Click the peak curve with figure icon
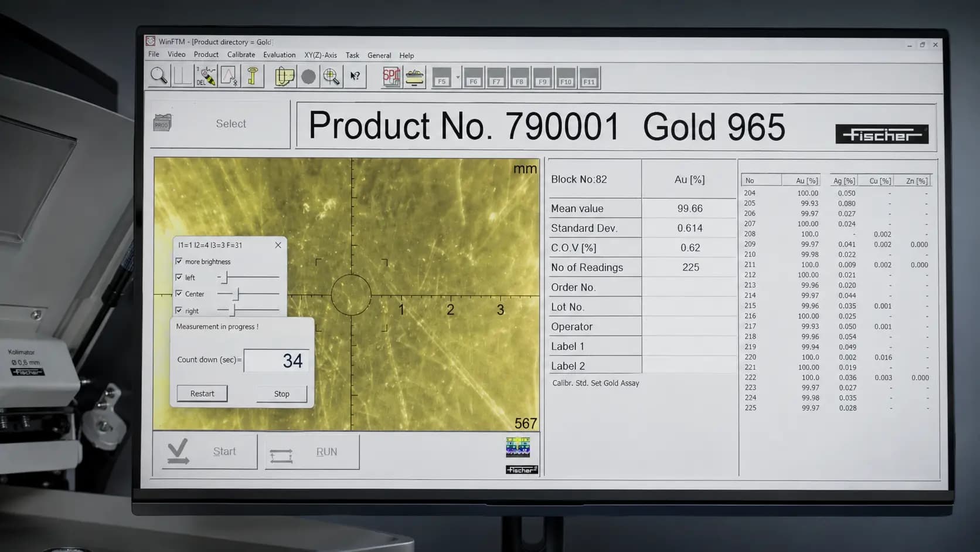The height and width of the screenshot is (552, 980). click(229, 76)
